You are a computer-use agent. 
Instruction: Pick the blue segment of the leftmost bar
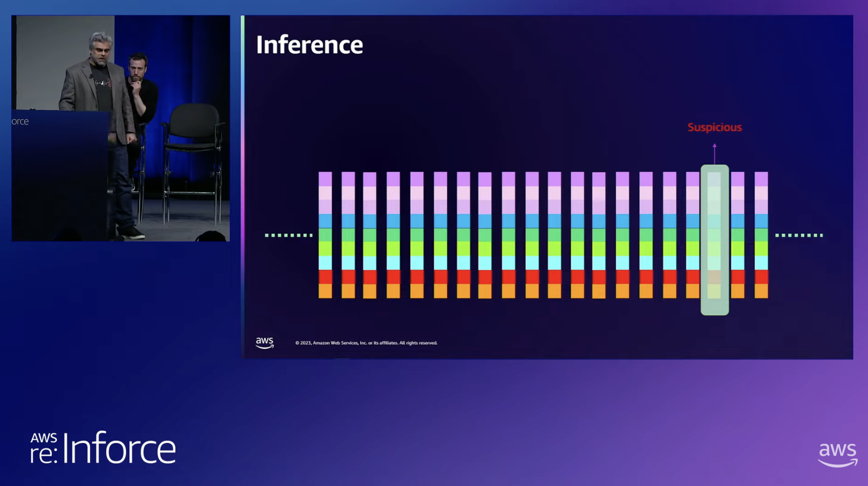pyautogui.click(x=325, y=221)
